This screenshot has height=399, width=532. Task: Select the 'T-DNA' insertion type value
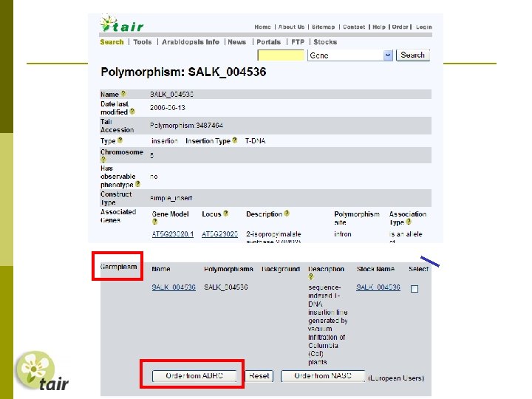point(255,141)
